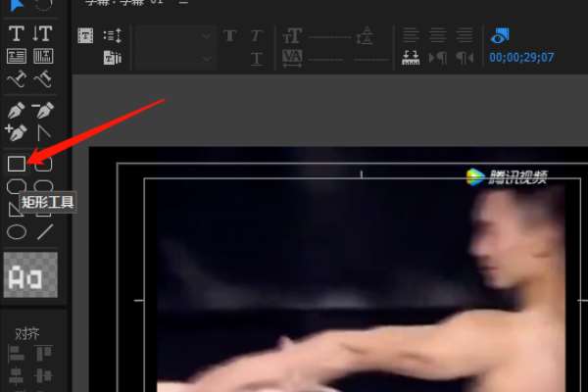Open the title Templates icon
Viewport: 588px width, 392px height.
pyautogui.click(x=113, y=58)
